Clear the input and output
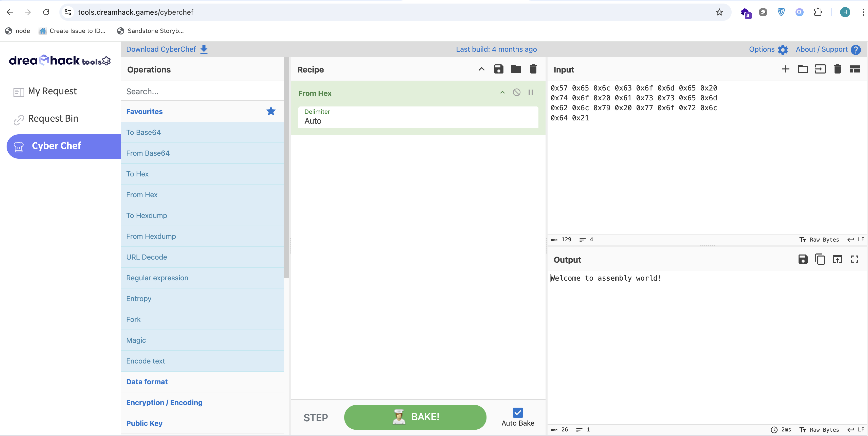Screen dimensions: 868x436 [x=837, y=69]
